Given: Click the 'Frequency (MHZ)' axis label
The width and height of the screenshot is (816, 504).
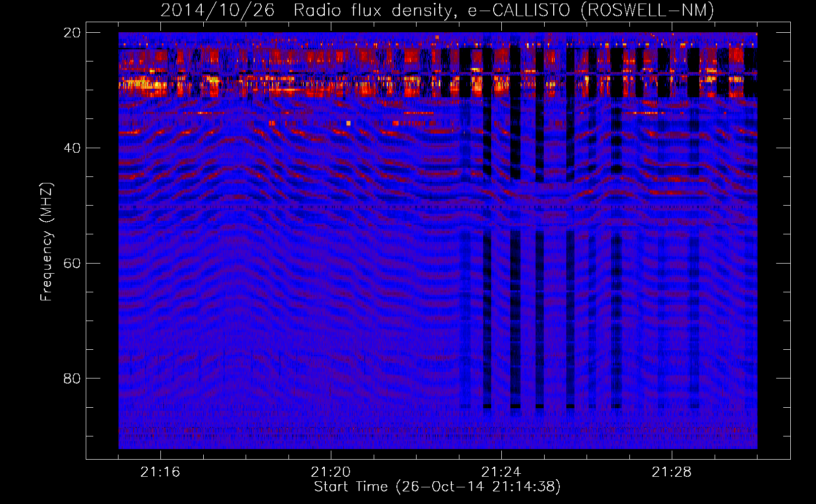Looking at the screenshot, I should tap(46, 242).
